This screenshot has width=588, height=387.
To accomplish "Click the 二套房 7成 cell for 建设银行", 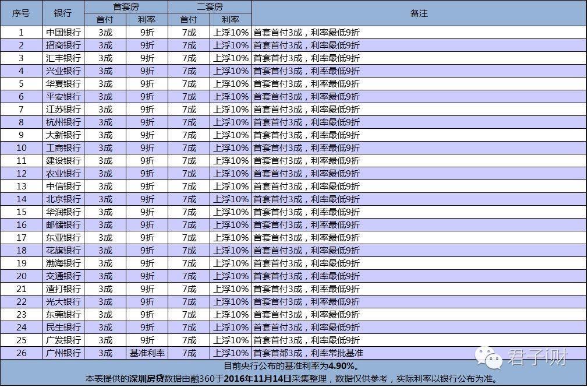I will [x=189, y=161].
